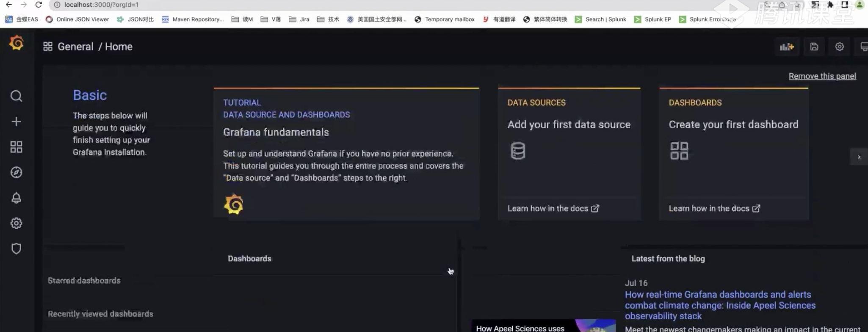This screenshot has height=332, width=868.
Task: Open Learn how in docs under Data Sources
Action: (x=553, y=208)
